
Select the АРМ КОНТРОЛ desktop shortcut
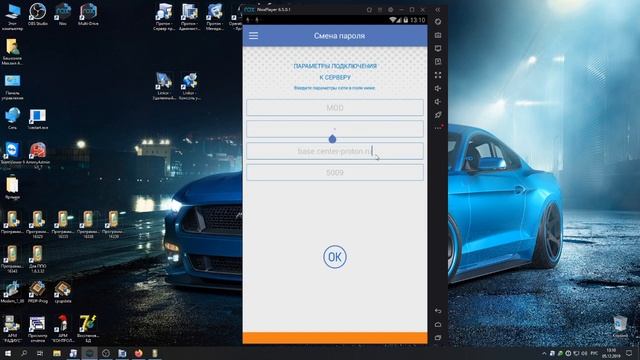tap(63, 329)
